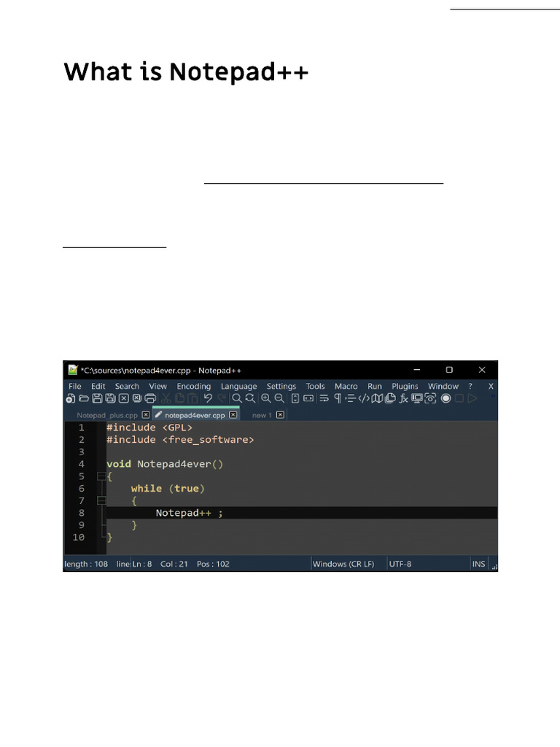
Task: Click the Save All toolbar icon
Action: coord(111,398)
